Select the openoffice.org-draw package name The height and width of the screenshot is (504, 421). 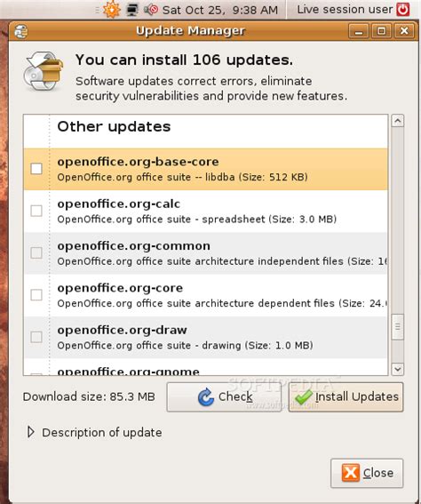[x=122, y=330]
